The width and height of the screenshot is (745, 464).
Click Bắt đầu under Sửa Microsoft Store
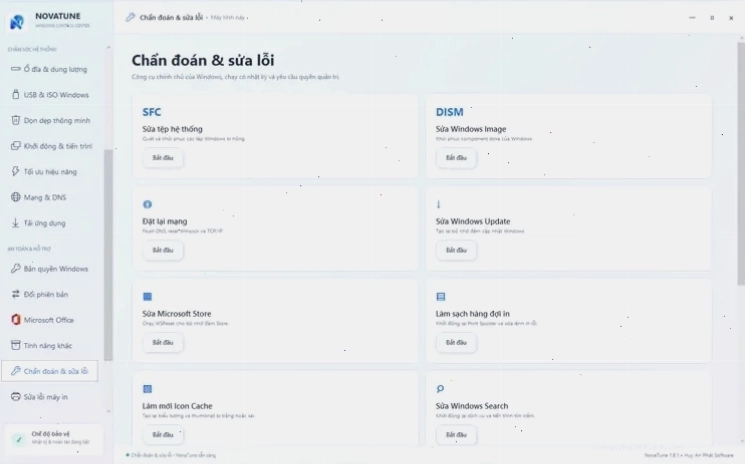163,342
